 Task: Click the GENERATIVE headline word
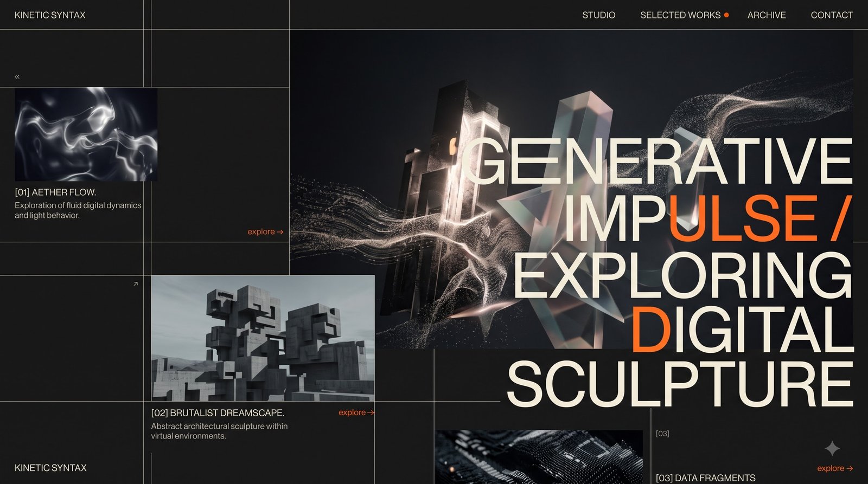point(658,162)
